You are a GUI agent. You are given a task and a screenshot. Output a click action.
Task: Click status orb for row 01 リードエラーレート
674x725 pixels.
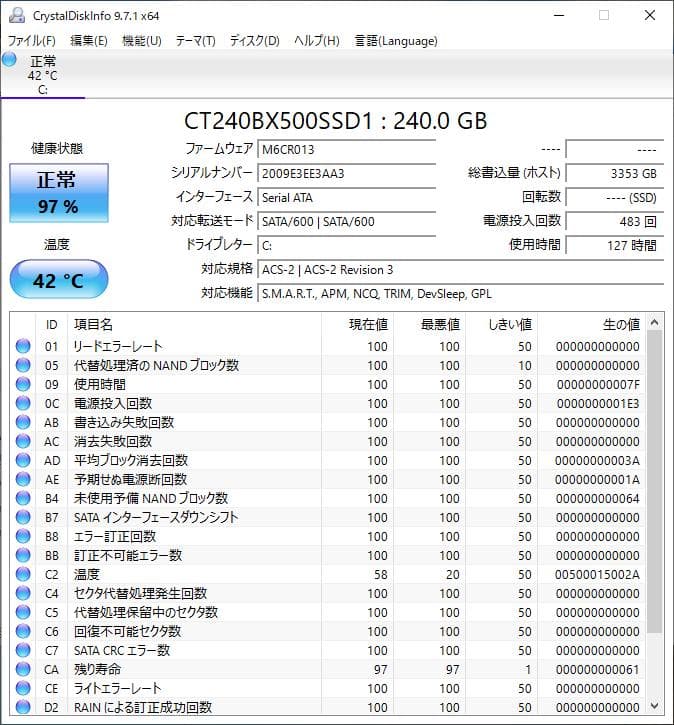click(23, 346)
